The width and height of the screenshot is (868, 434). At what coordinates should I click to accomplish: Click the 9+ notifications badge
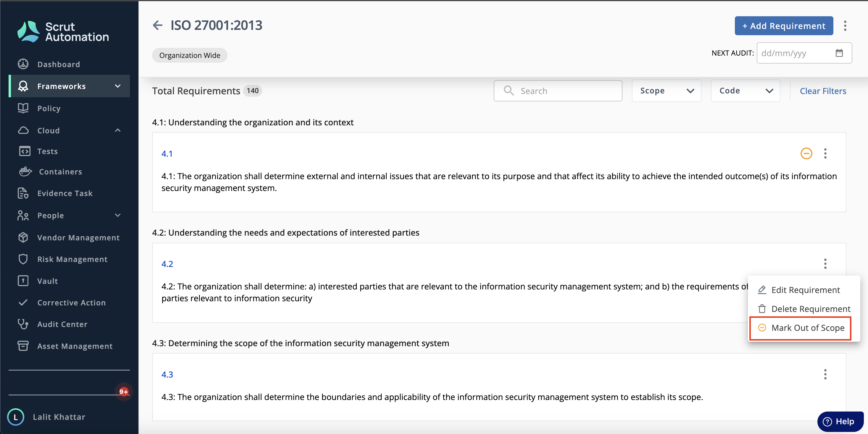click(124, 392)
